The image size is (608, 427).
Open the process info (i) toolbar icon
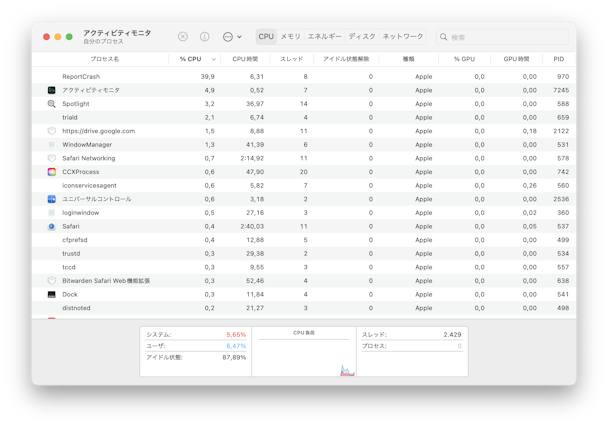pyautogui.click(x=204, y=36)
